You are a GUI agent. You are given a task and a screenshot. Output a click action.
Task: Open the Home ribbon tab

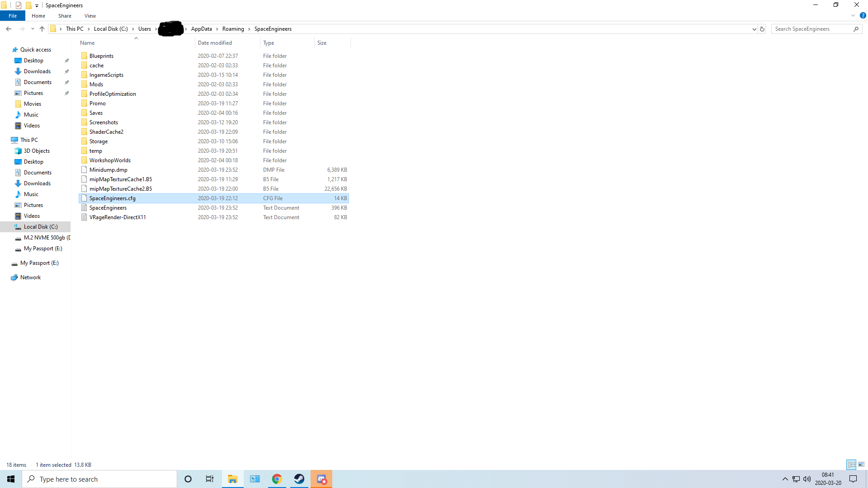tap(38, 16)
